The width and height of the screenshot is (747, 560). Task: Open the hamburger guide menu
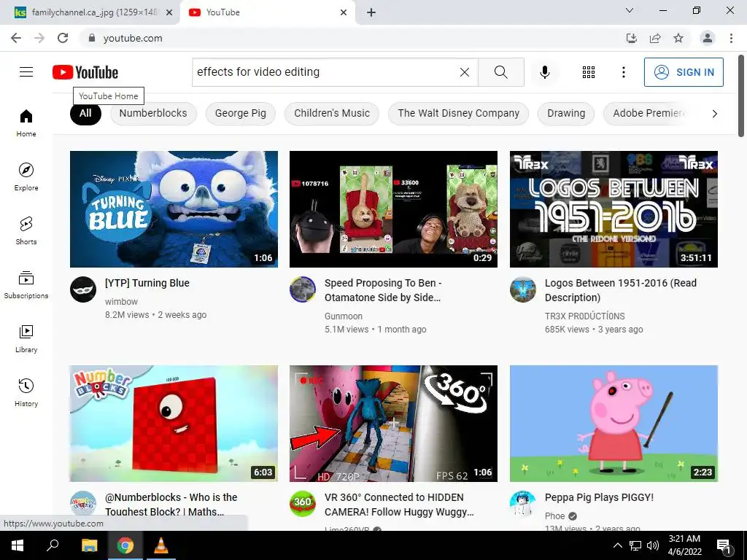pos(26,72)
